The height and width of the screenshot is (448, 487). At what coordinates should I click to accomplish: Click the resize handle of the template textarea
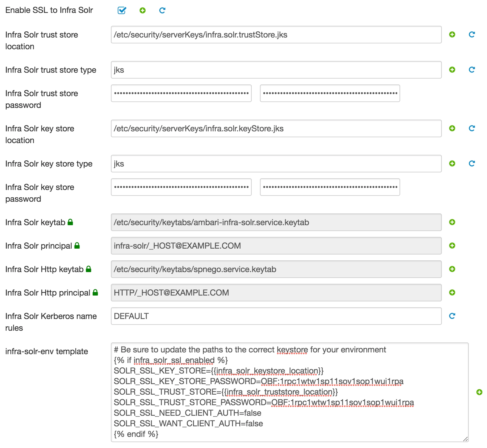tap(465, 439)
